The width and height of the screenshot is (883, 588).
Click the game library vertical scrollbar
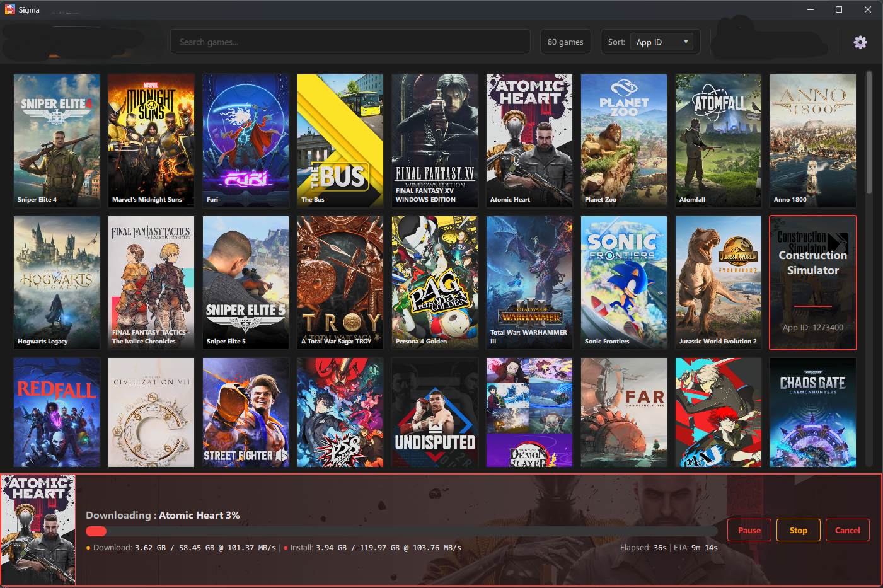coord(869,132)
